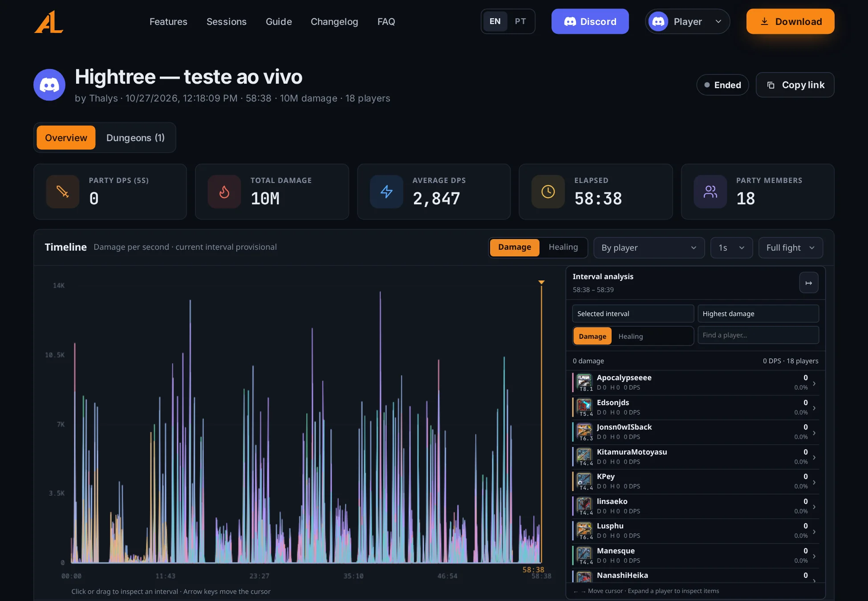Open Sessions in the navigation
Image resolution: width=868 pixels, height=601 pixels.
226,21
